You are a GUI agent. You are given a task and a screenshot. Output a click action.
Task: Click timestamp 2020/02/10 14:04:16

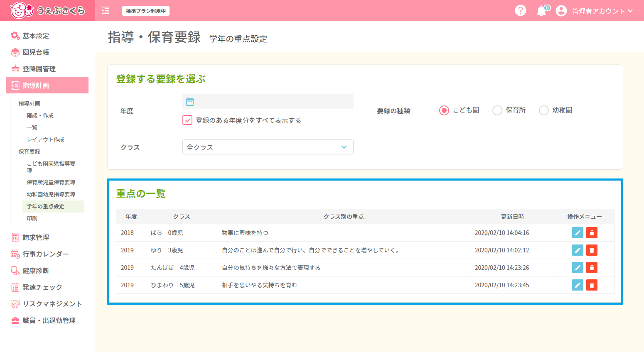coord(502,233)
